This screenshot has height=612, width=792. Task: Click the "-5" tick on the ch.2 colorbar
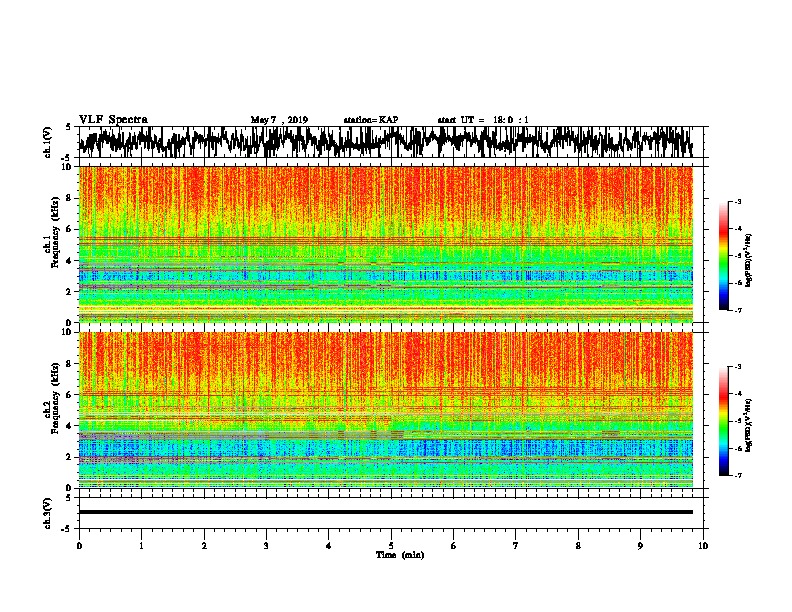[737, 421]
